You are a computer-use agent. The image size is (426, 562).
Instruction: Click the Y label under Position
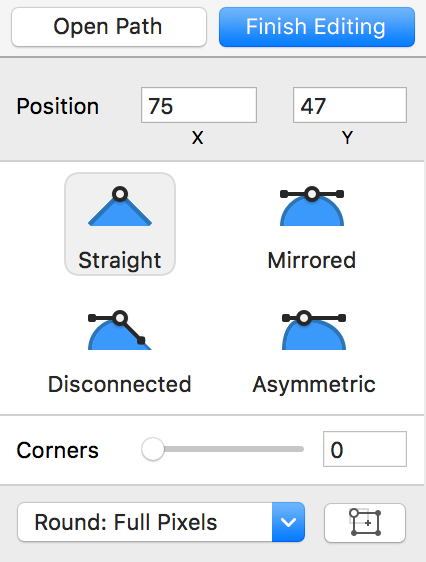pyautogui.click(x=347, y=138)
